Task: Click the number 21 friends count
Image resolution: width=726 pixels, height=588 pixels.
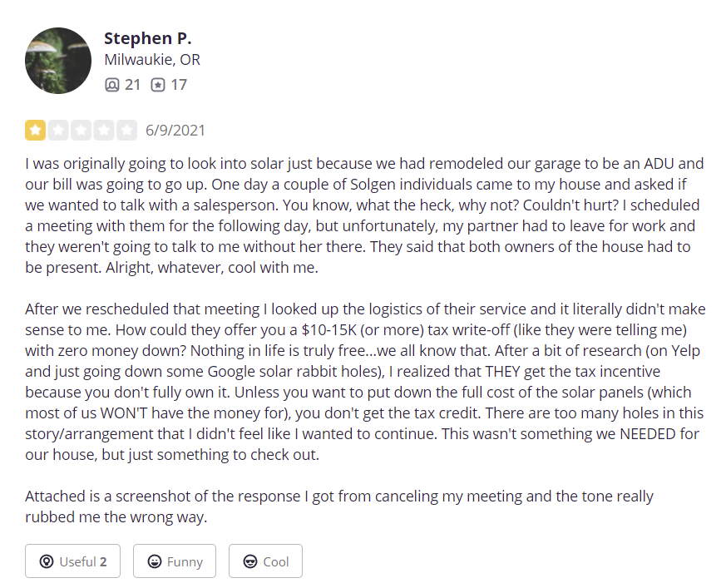Action: pos(132,85)
